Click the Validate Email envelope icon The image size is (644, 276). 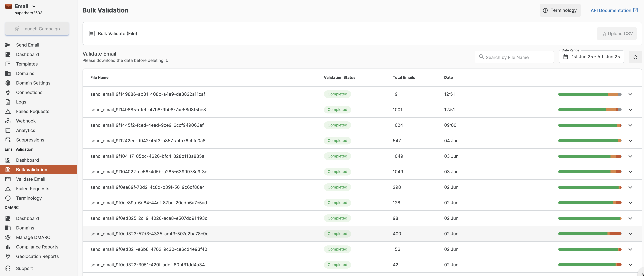pyautogui.click(x=8, y=179)
